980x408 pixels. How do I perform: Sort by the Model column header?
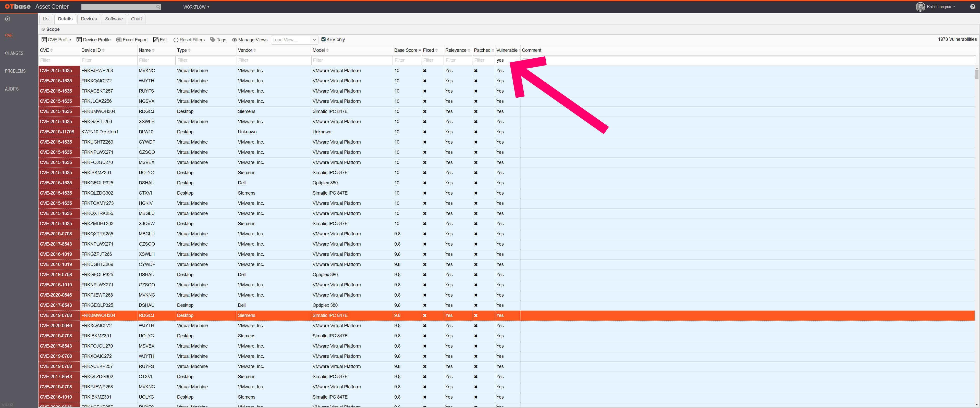coord(320,50)
